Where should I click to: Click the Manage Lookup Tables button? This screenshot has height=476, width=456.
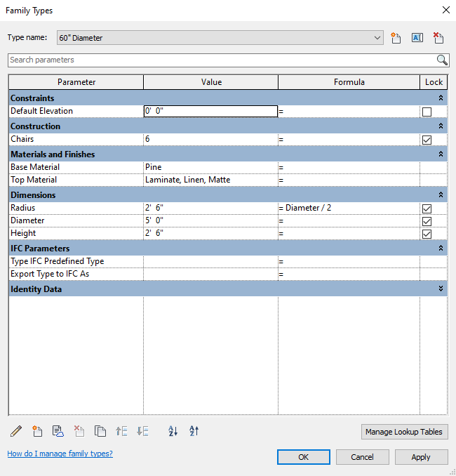click(x=404, y=432)
